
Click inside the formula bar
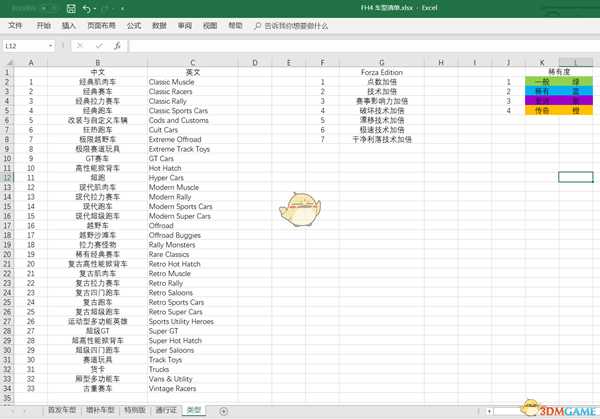(x=364, y=46)
